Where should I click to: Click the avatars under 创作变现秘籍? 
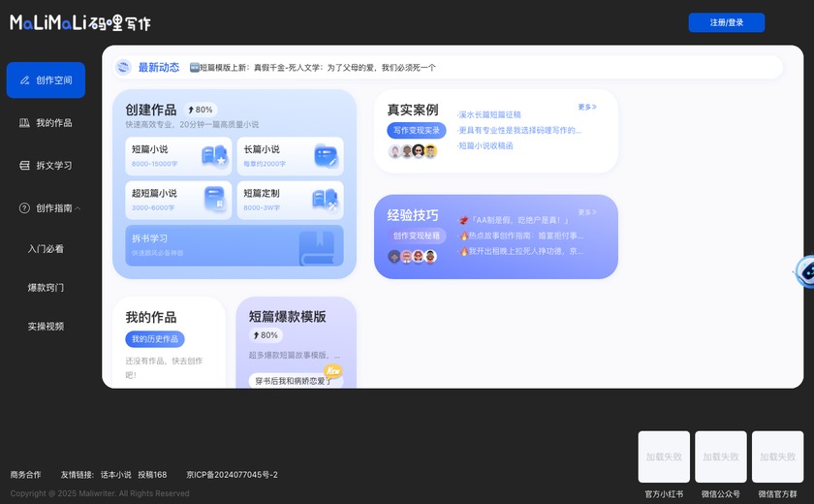413,257
